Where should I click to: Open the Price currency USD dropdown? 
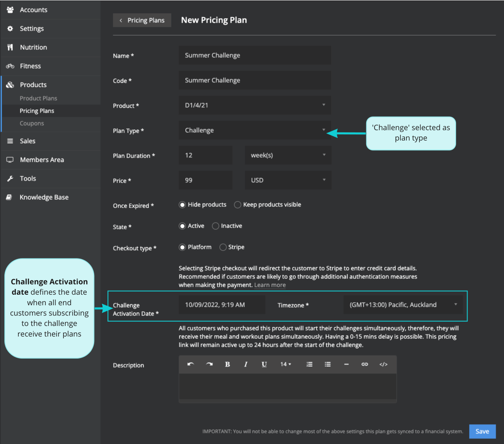[288, 180]
